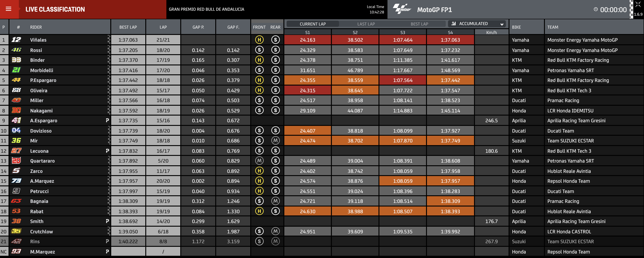Switch to the BEST LAP sector tab
The height and width of the screenshot is (258, 644).
419,24
